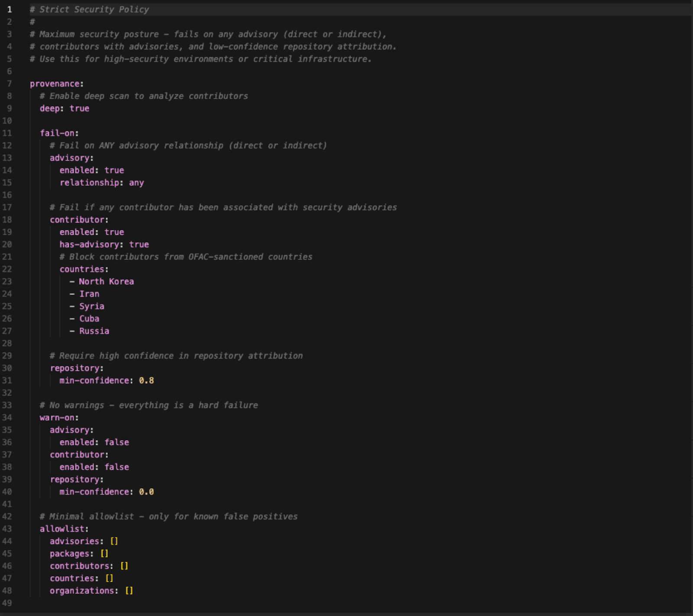Click 'false' under warn-on advisory

[117, 442]
